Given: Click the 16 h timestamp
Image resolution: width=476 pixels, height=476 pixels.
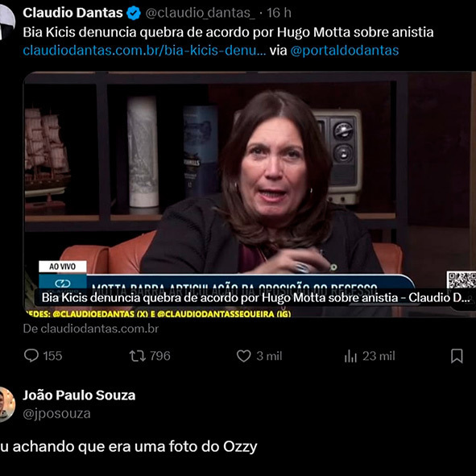Looking at the screenshot, I should 279,13.
